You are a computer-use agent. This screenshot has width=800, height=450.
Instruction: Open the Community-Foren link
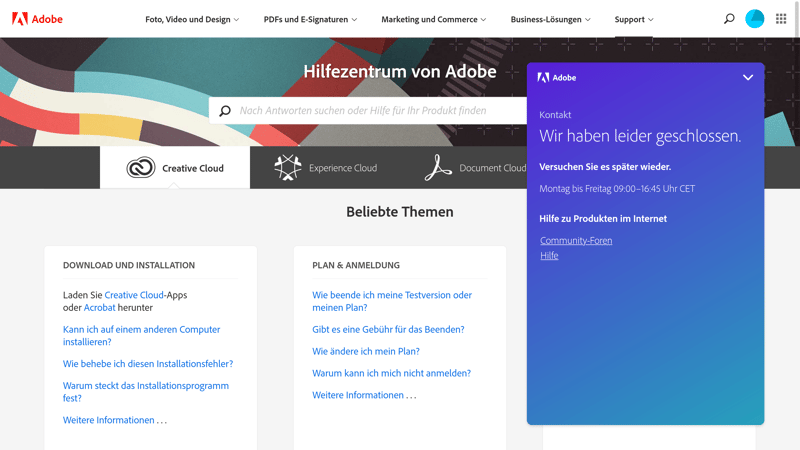coord(576,240)
